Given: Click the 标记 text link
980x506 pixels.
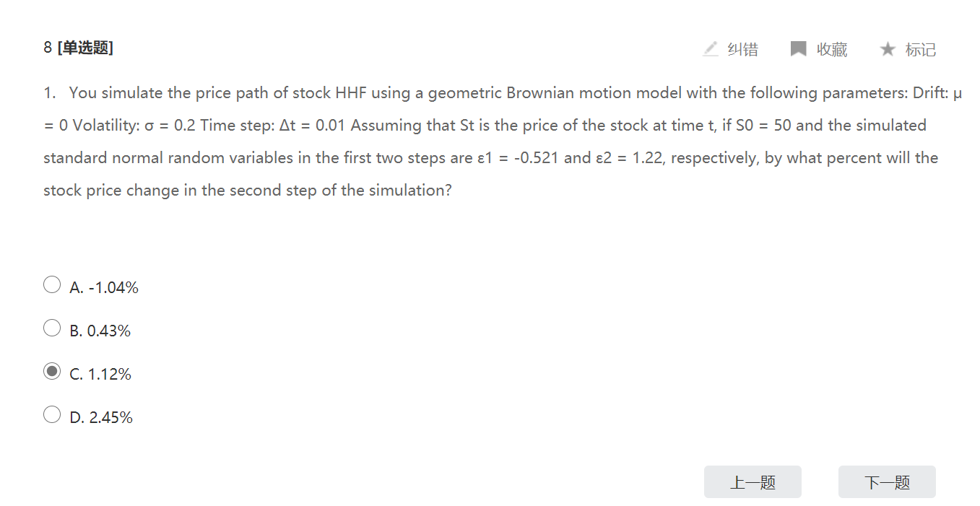Looking at the screenshot, I should [x=921, y=49].
